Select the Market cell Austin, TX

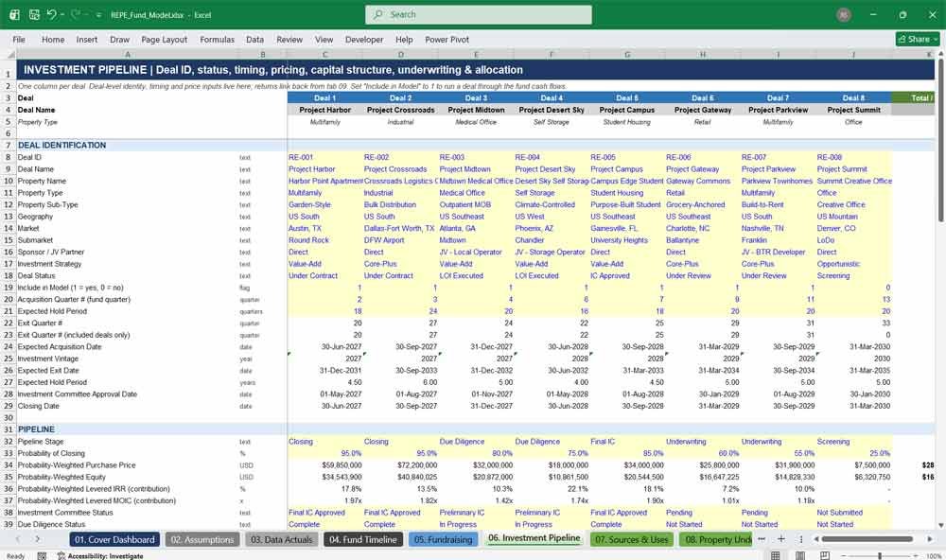(324, 228)
